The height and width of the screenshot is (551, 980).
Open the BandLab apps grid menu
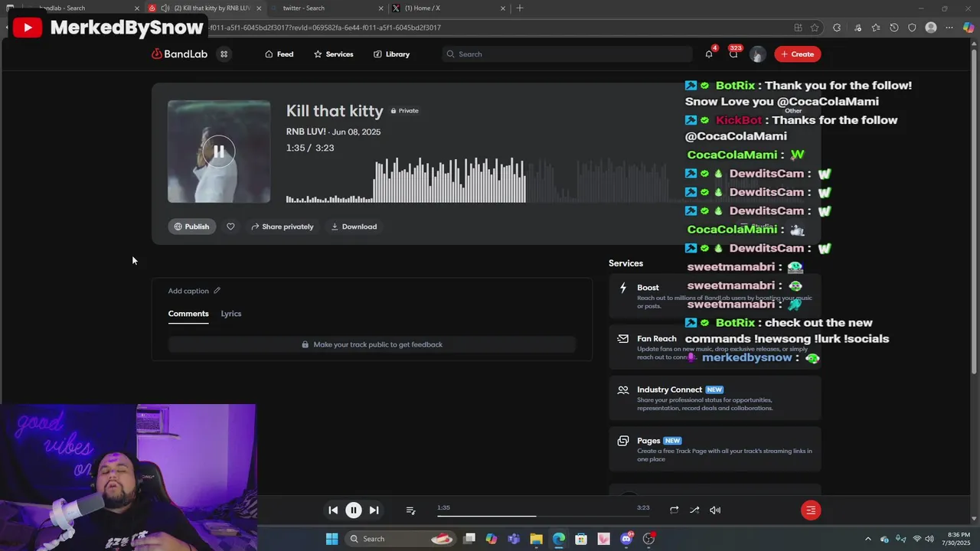click(x=224, y=54)
